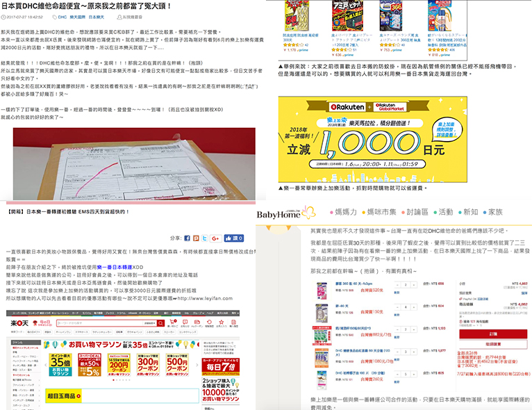Image resolution: width=532 pixels, height=410 pixels.
Task: Click the 毎日7倍 red promo banner
Action: pos(221,366)
